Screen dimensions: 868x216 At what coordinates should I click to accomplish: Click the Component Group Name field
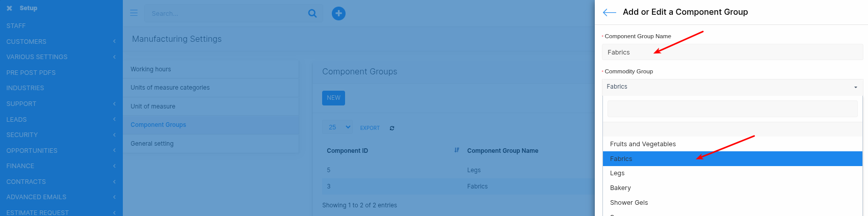[732, 52]
